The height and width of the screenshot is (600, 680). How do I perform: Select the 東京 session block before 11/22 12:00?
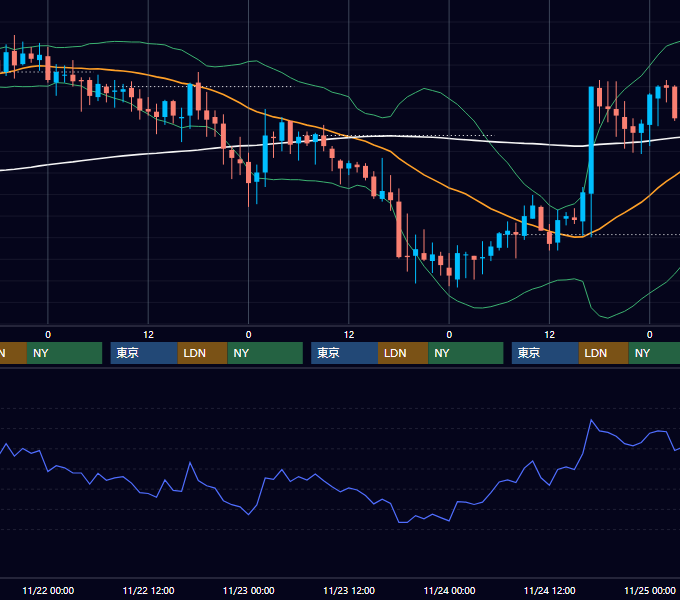[x=144, y=353]
